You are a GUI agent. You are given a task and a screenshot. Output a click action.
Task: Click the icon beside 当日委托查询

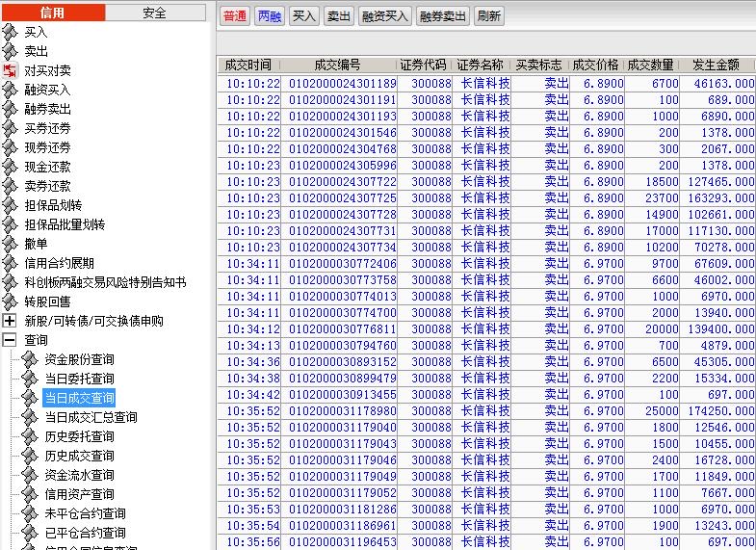coord(30,379)
